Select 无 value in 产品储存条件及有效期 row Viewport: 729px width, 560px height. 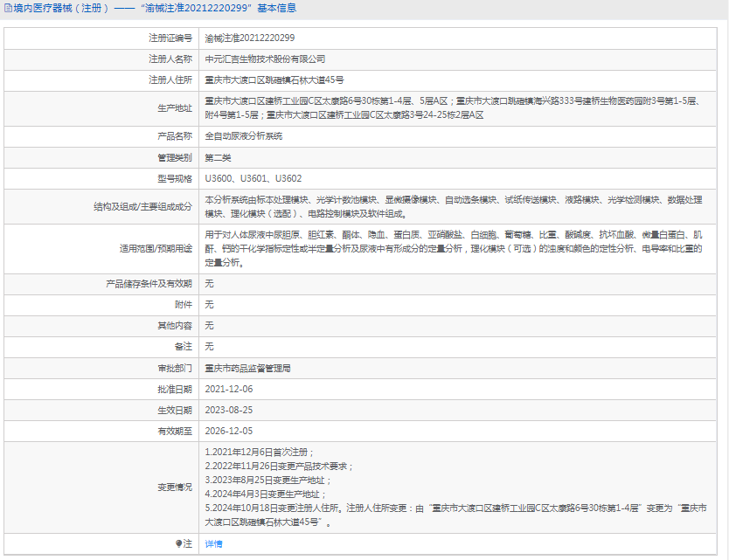click(209, 283)
